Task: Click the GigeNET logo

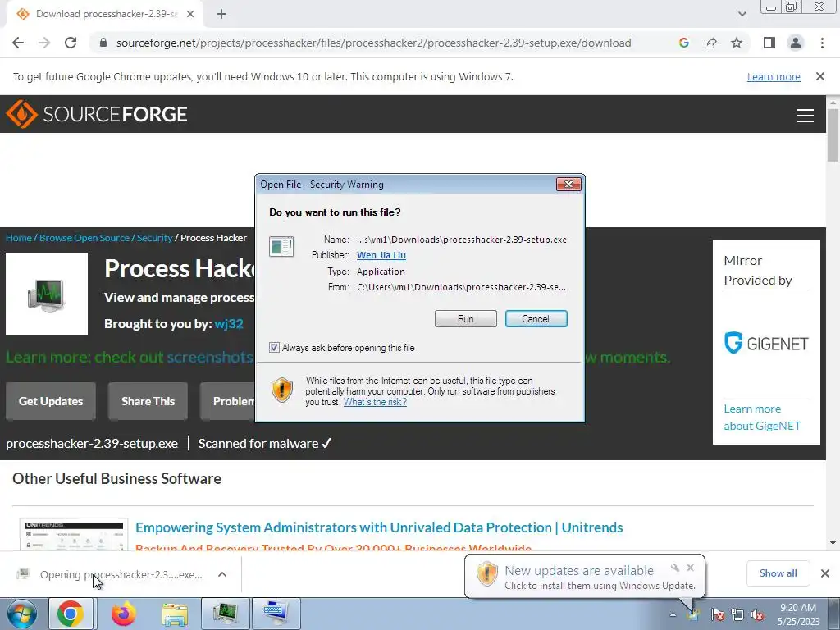Action: point(766,344)
